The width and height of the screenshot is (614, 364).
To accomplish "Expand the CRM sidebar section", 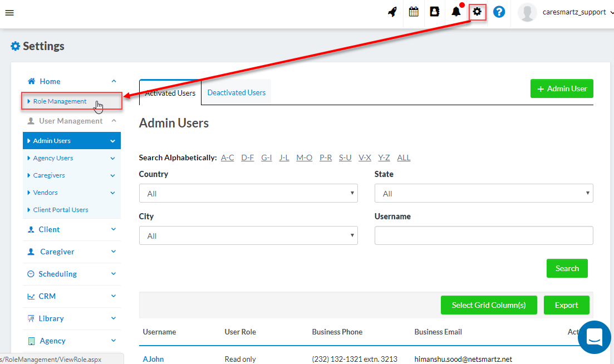I will point(71,296).
